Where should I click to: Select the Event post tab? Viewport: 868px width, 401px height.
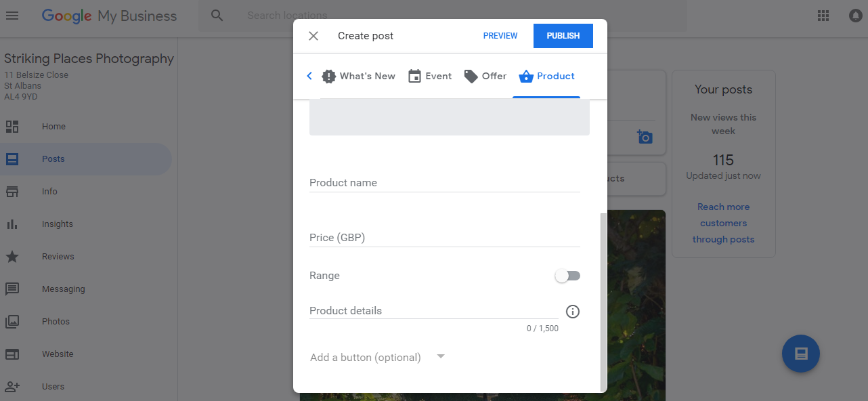click(430, 77)
